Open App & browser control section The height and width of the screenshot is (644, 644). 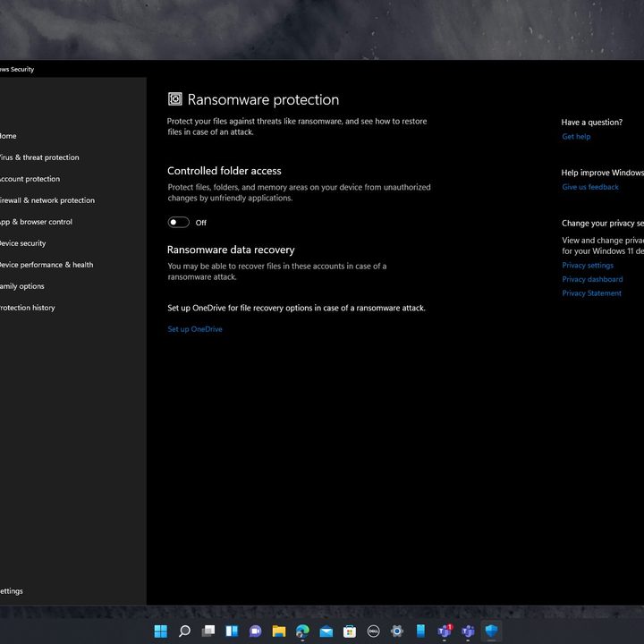36,222
